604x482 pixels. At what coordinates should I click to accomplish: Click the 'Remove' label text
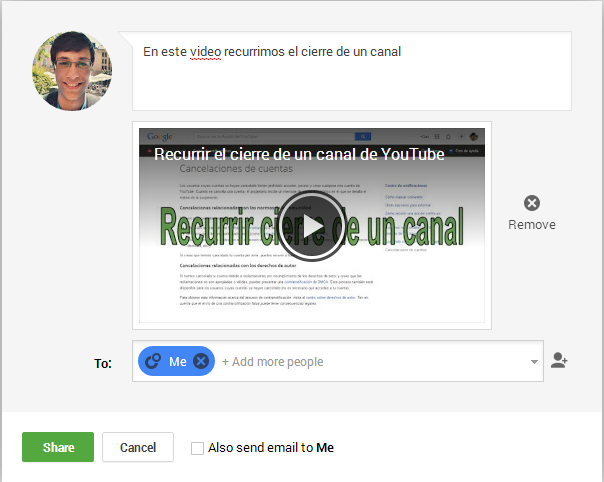click(532, 225)
